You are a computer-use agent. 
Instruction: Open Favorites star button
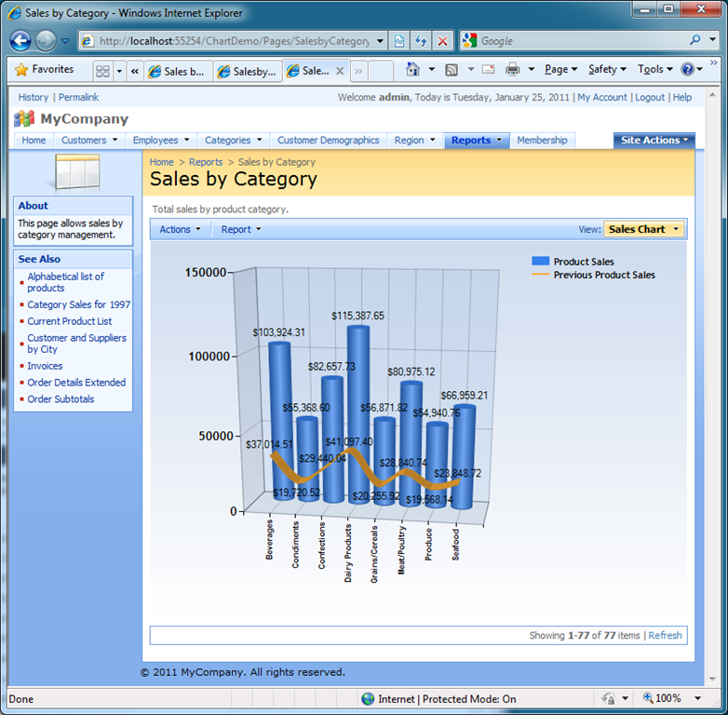pos(45,69)
